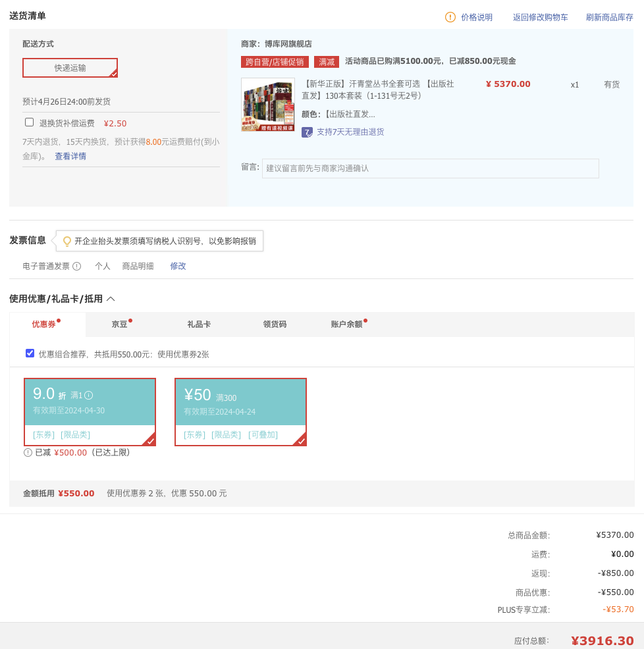Click the 满减 promotion tag
This screenshot has width=644, height=649.
click(327, 62)
